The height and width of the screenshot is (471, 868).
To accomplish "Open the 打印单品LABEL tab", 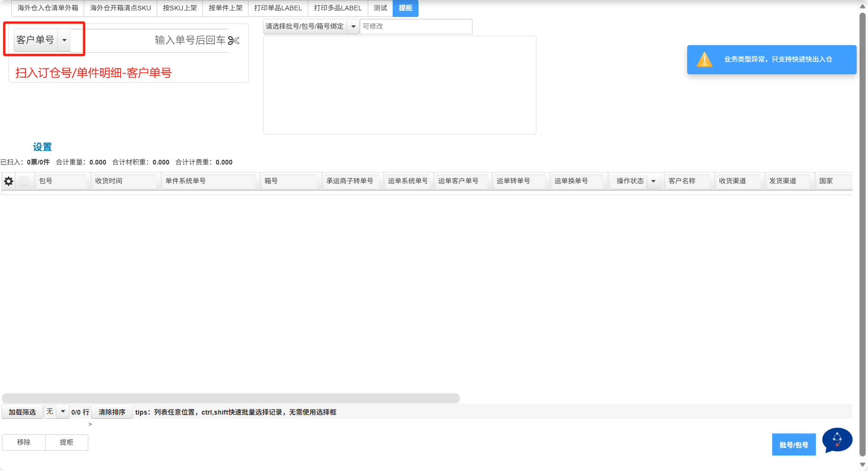I will [278, 8].
